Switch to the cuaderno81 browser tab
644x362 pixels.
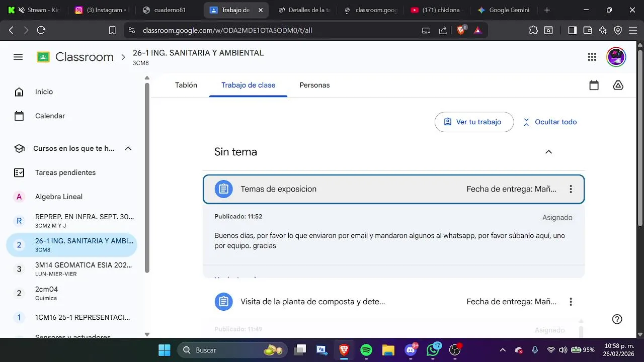click(x=169, y=10)
